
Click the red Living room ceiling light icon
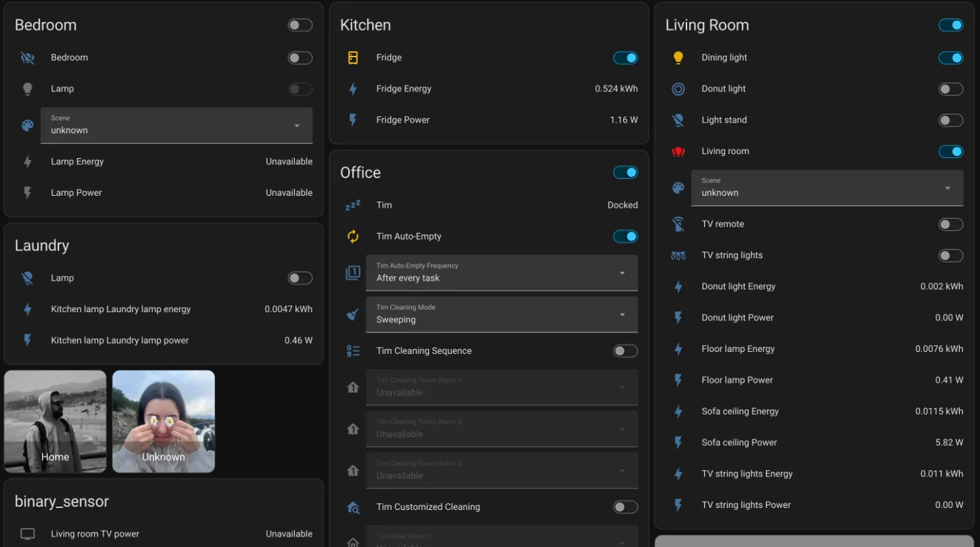click(x=678, y=151)
